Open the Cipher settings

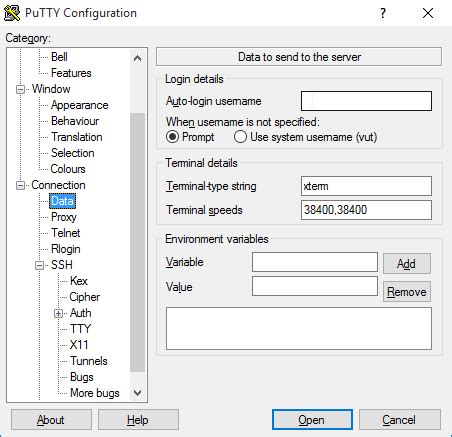tap(85, 297)
